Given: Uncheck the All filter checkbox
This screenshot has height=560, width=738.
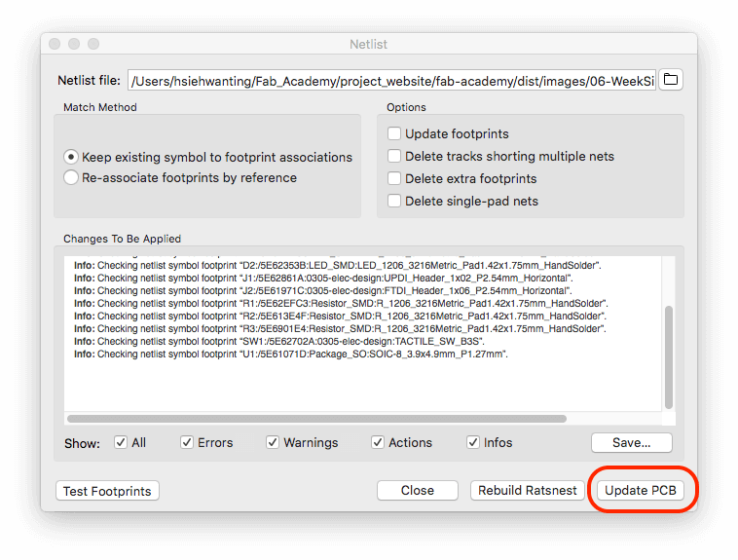Looking at the screenshot, I should 121,442.
